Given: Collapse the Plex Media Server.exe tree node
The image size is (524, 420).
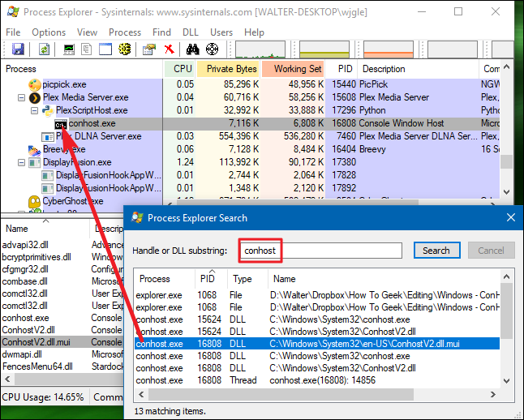Looking at the screenshot, I should (x=22, y=97).
